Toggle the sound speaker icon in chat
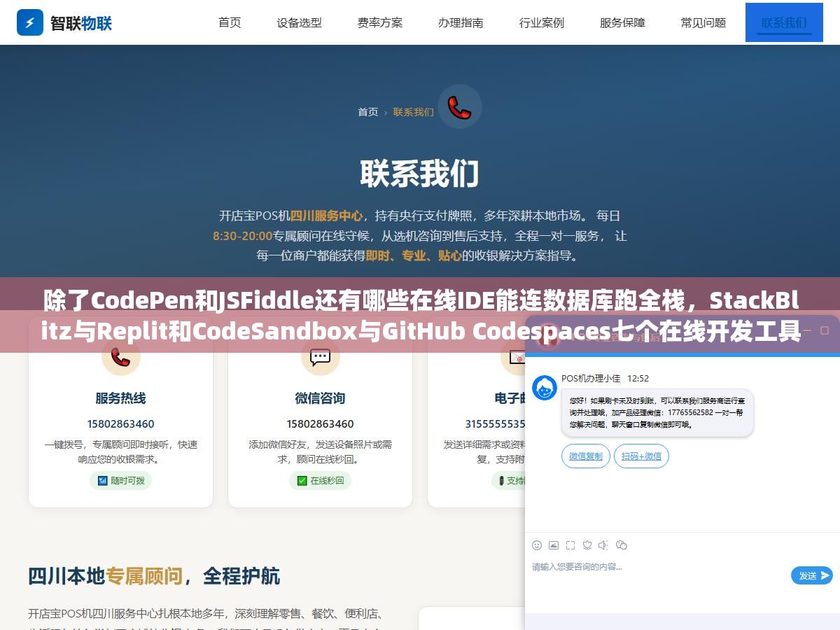 pyautogui.click(x=604, y=545)
